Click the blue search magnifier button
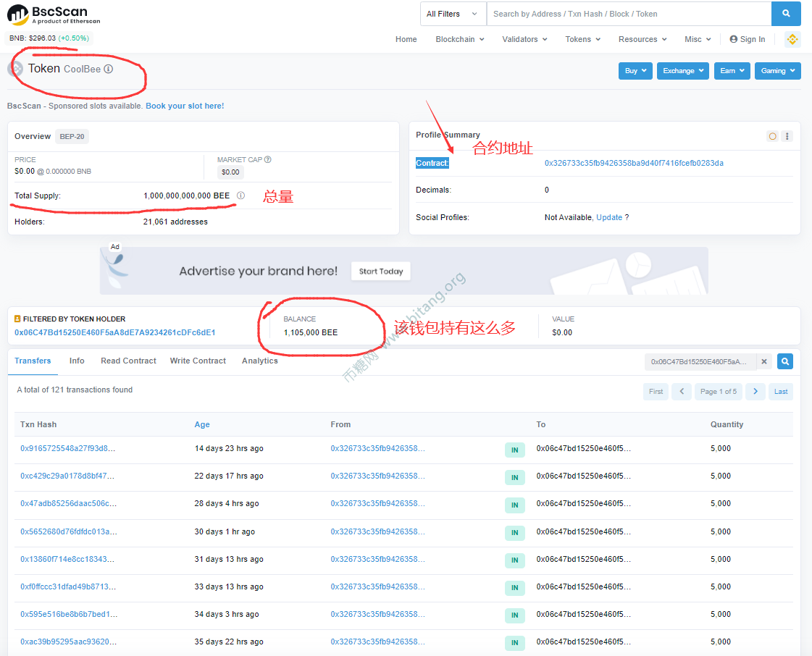812x656 pixels. [x=786, y=14]
